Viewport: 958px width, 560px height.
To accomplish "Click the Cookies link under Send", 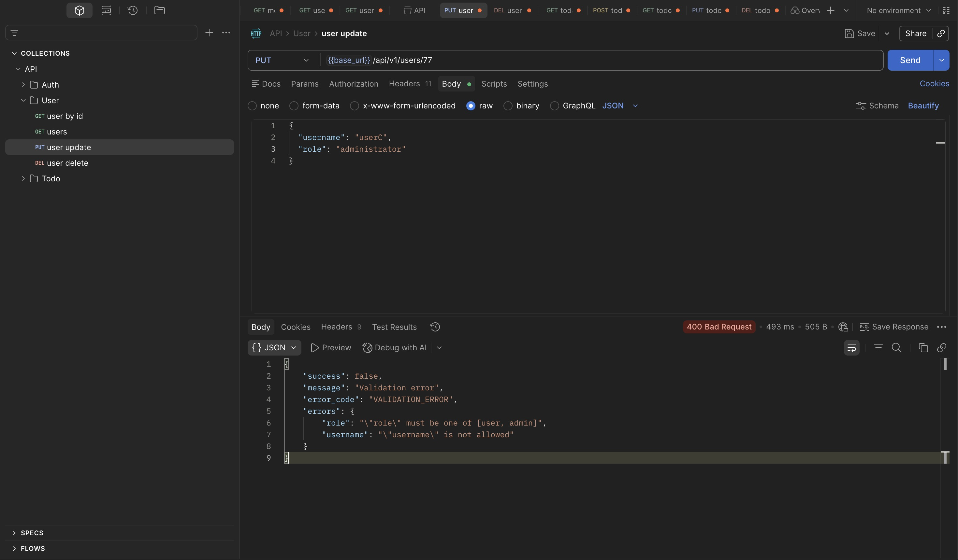I will pyautogui.click(x=935, y=84).
